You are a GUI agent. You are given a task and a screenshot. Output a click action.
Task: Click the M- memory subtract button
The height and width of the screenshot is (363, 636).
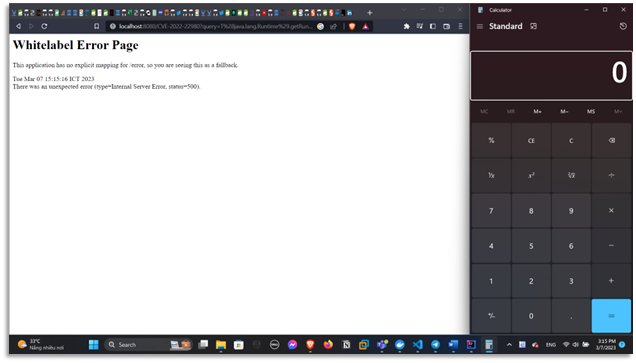[x=564, y=112]
